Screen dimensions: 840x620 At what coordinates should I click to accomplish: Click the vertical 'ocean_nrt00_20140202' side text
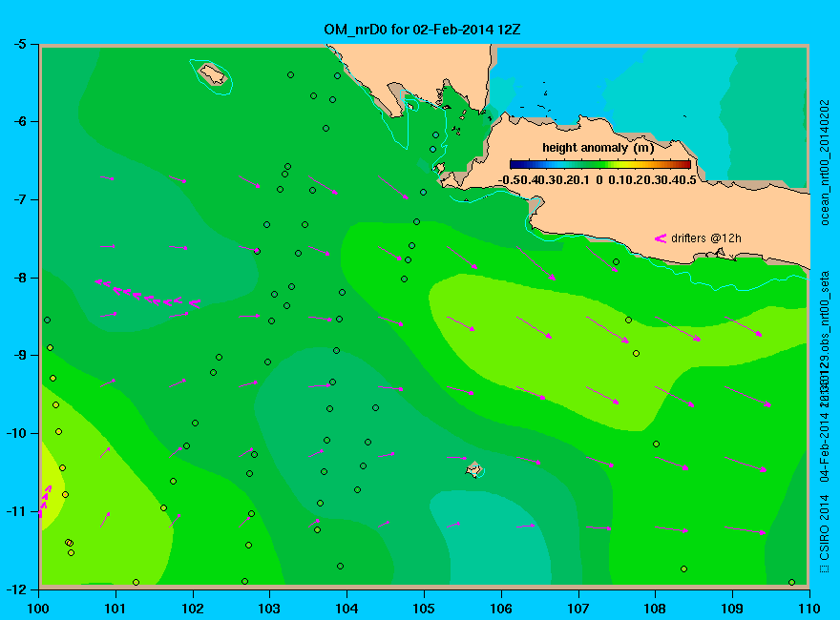click(x=824, y=162)
